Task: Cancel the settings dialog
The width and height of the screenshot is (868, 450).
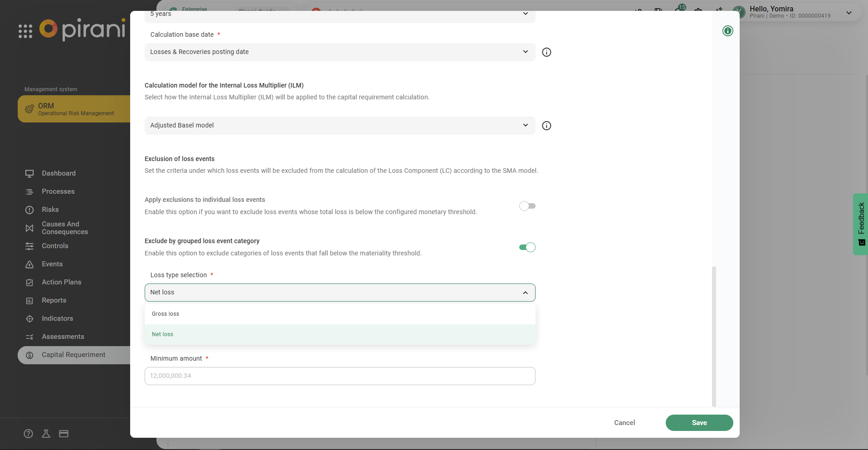Action: [x=624, y=423]
